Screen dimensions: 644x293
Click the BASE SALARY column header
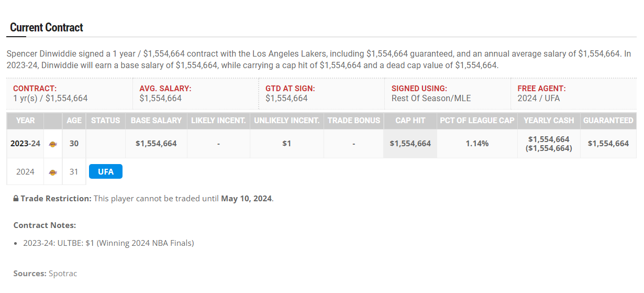coord(156,121)
